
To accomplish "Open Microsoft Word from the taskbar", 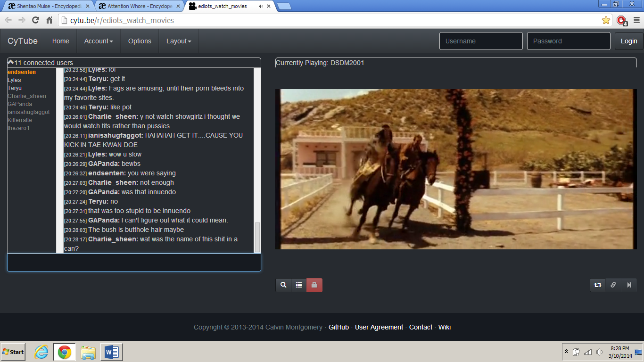I will coord(112,352).
